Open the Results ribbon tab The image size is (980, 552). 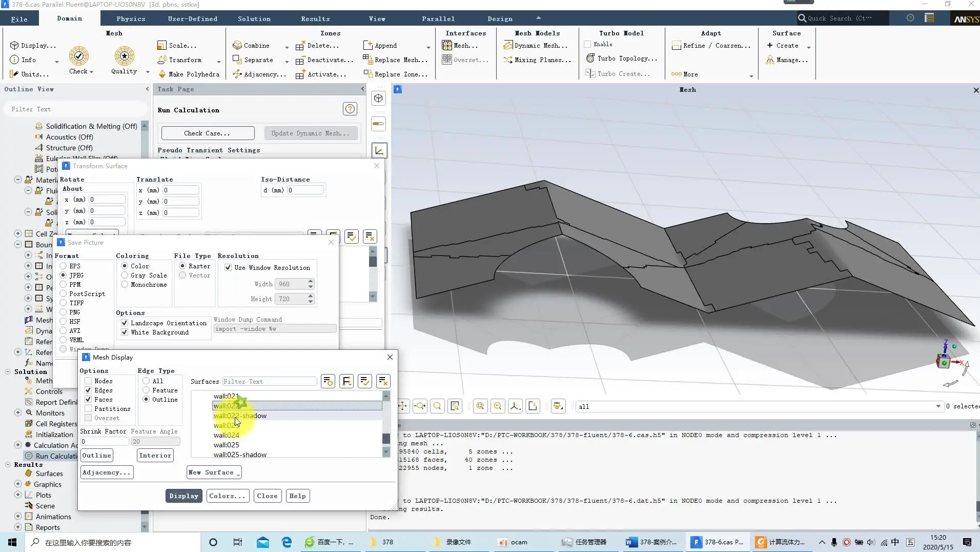(315, 19)
